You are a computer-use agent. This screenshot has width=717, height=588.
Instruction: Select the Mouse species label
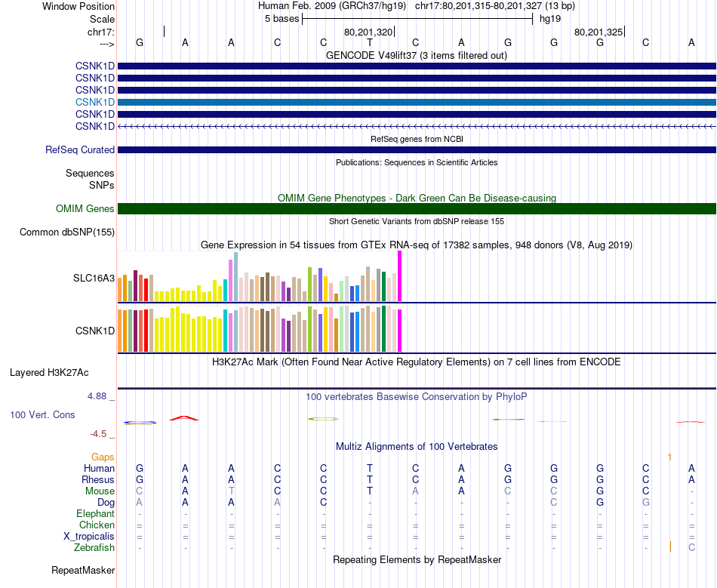point(100,491)
